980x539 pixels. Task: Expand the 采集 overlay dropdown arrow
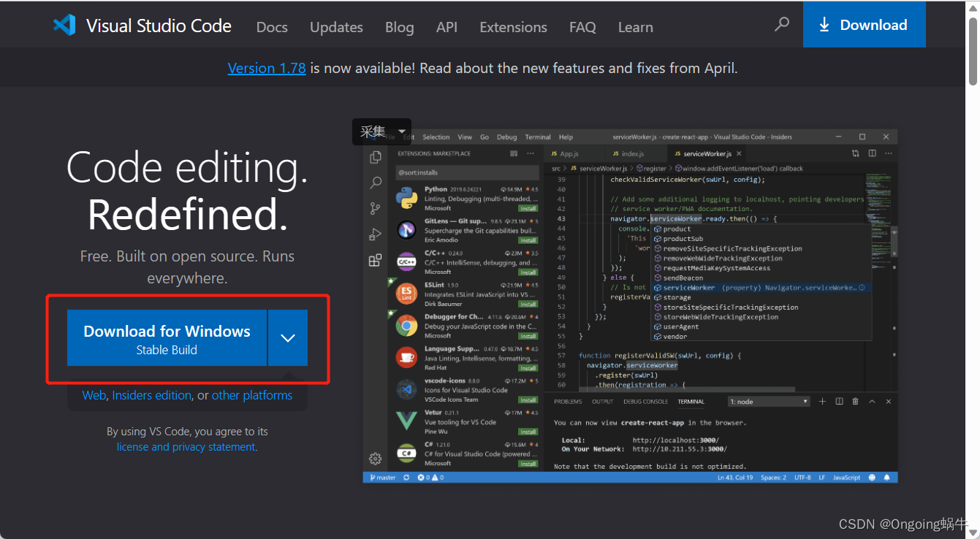point(401,132)
